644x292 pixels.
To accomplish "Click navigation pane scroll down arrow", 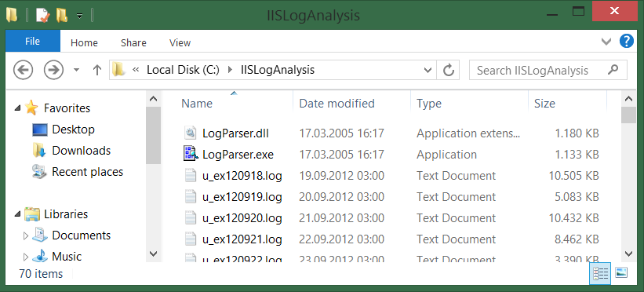I will click(154, 254).
